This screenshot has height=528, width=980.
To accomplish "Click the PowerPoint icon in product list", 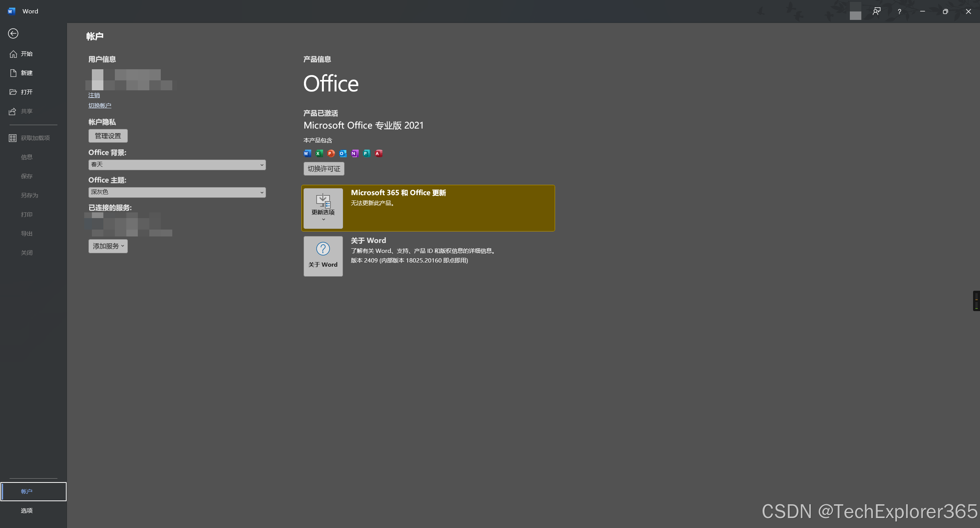I will pyautogui.click(x=331, y=153).
